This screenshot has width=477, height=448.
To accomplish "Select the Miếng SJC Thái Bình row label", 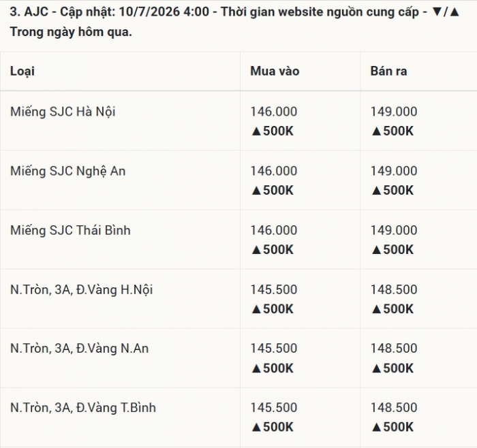I will [x=70, y=230].
